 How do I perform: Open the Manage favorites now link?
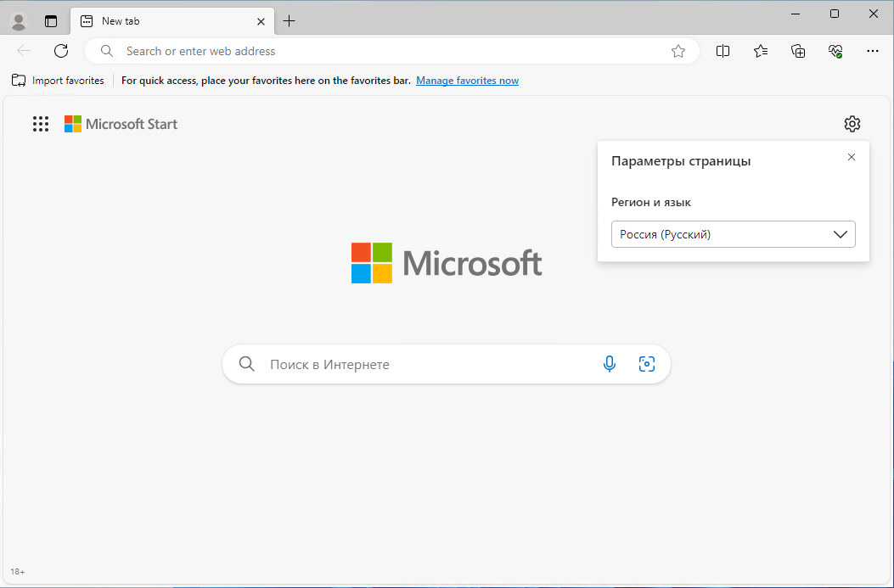coord(468,81)
